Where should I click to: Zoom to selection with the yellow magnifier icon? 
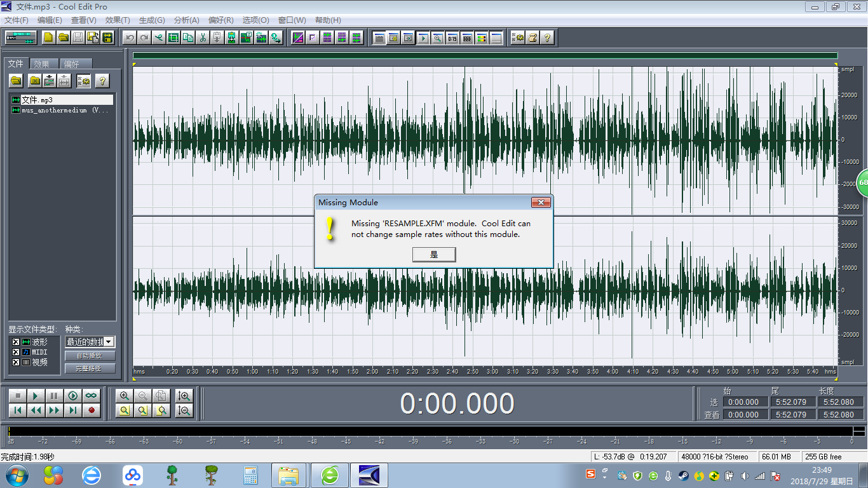[124, 410]
